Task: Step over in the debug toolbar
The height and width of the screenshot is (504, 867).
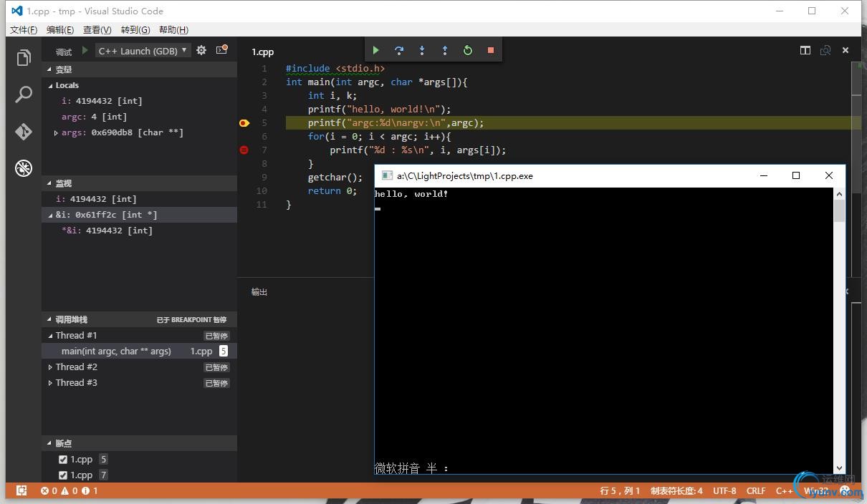Action: 398,50
